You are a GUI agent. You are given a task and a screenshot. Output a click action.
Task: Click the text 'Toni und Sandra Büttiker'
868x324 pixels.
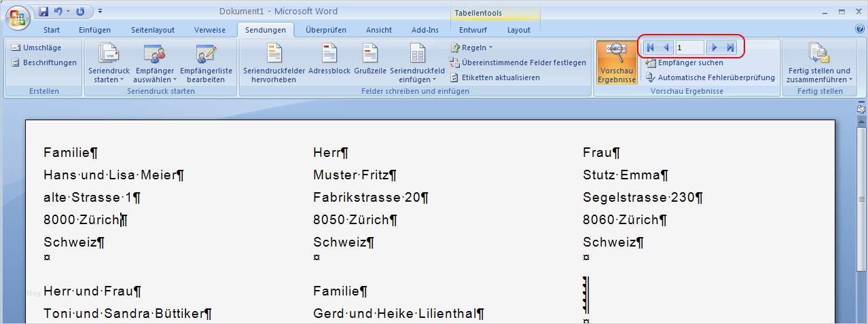(x=124, y=314)
